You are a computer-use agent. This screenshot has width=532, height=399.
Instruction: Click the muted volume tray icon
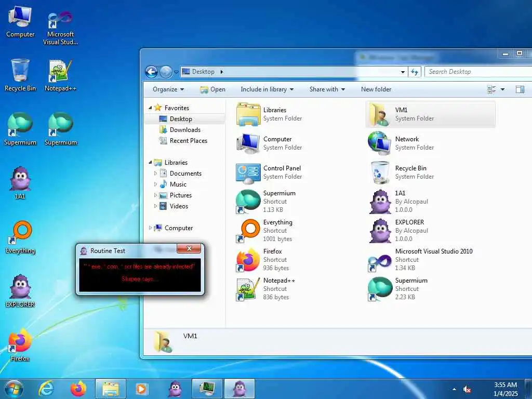(467, 389)
